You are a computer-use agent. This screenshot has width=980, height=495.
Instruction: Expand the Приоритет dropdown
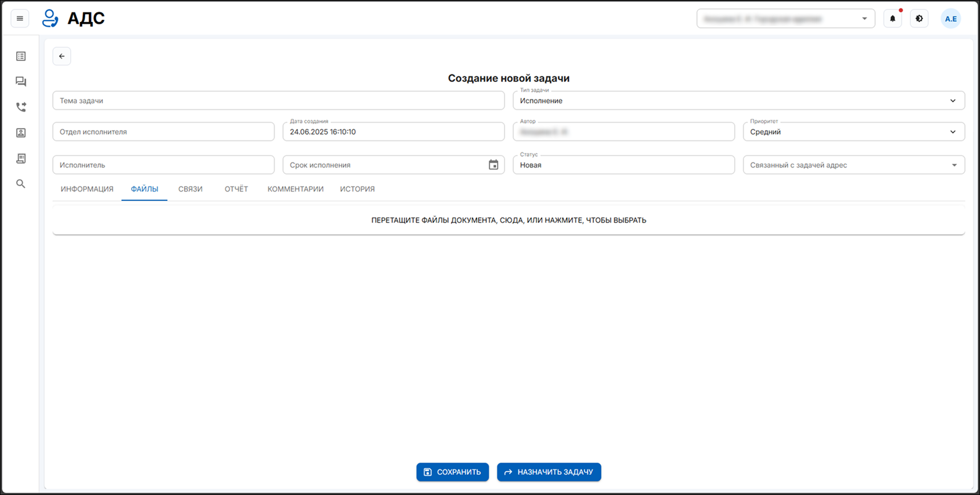952,132
